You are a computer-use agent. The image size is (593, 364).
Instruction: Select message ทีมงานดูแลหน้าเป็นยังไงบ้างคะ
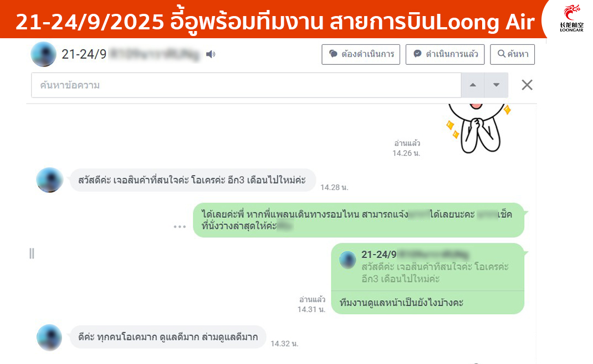pos(401,303)
